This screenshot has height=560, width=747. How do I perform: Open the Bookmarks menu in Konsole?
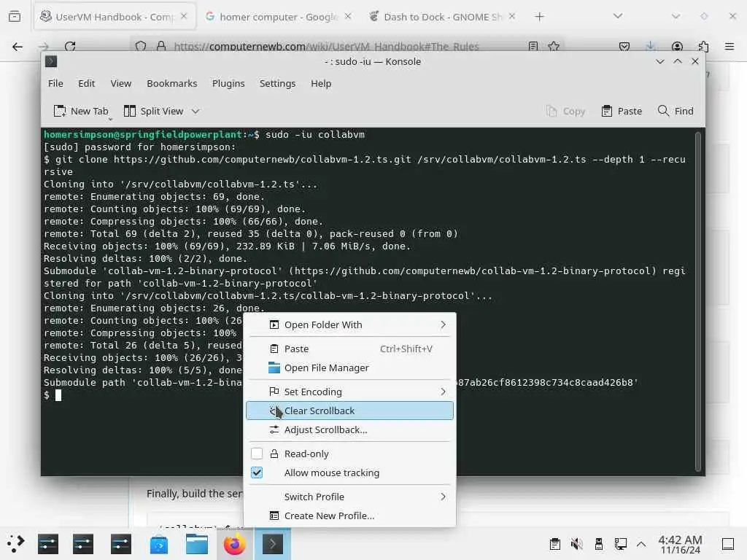171,83
